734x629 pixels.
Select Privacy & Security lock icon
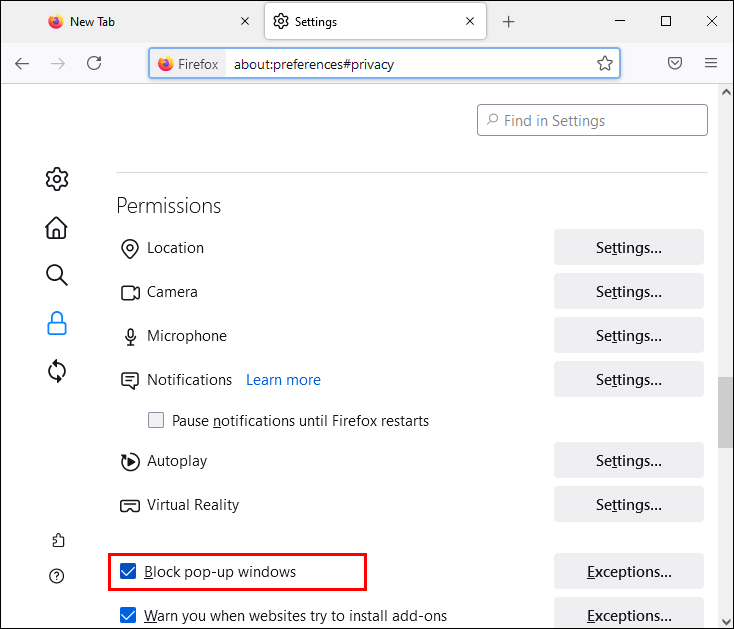pyautogui.click(x=57, y=323)
